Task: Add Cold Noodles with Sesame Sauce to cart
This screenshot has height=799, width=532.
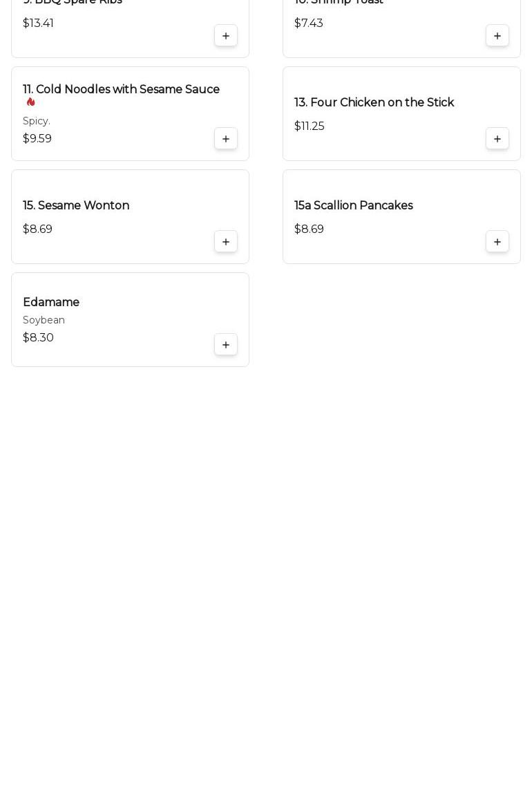Action: tap(226, 139)
